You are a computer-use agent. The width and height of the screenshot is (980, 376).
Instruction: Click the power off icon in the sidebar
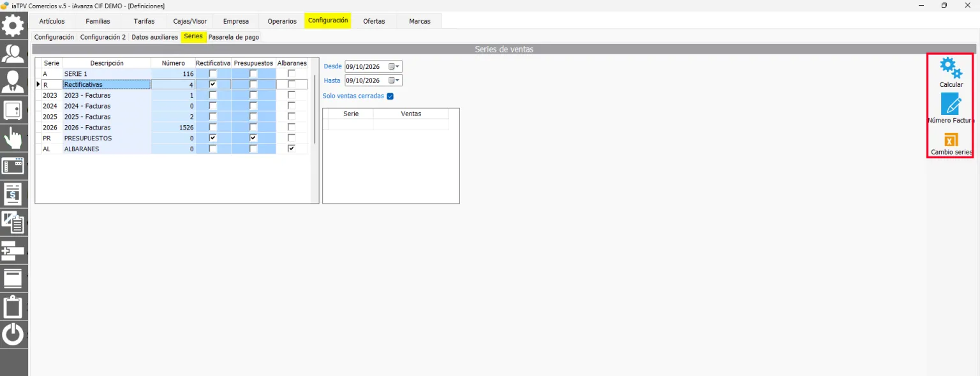point(13,335)
